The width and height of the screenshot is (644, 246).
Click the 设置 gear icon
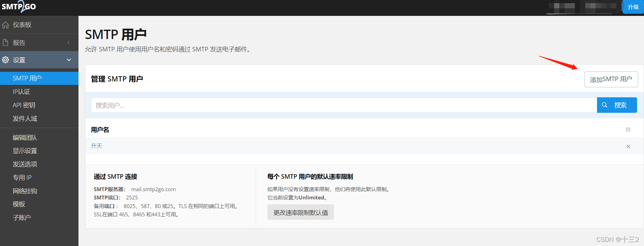[x=6, y=60]
